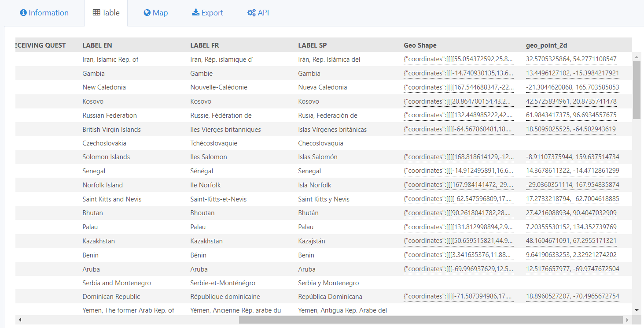644x328 pixels.
Task: Open Geo Shape coordinates for Norfolk Island
Action: (458, 185)
